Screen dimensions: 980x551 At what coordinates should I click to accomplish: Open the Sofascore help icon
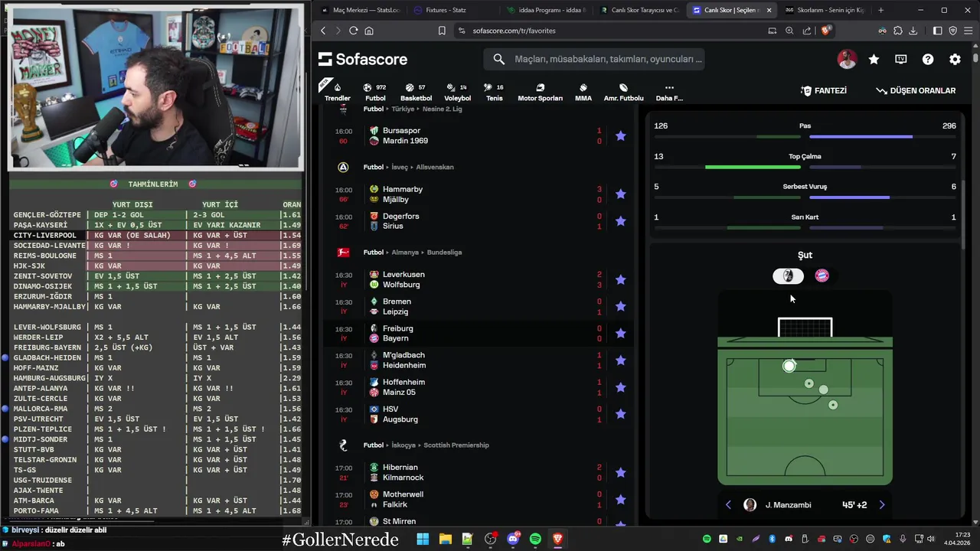[928, 59]
